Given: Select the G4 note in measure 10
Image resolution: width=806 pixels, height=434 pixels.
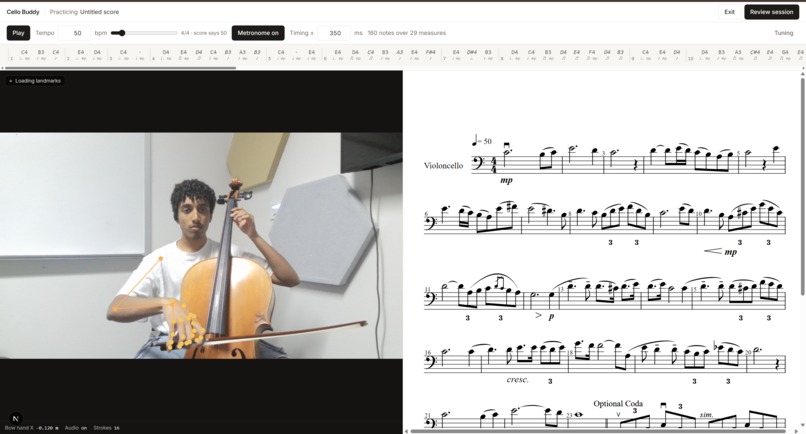Looking at the screenshot, I should coord(785,52).
